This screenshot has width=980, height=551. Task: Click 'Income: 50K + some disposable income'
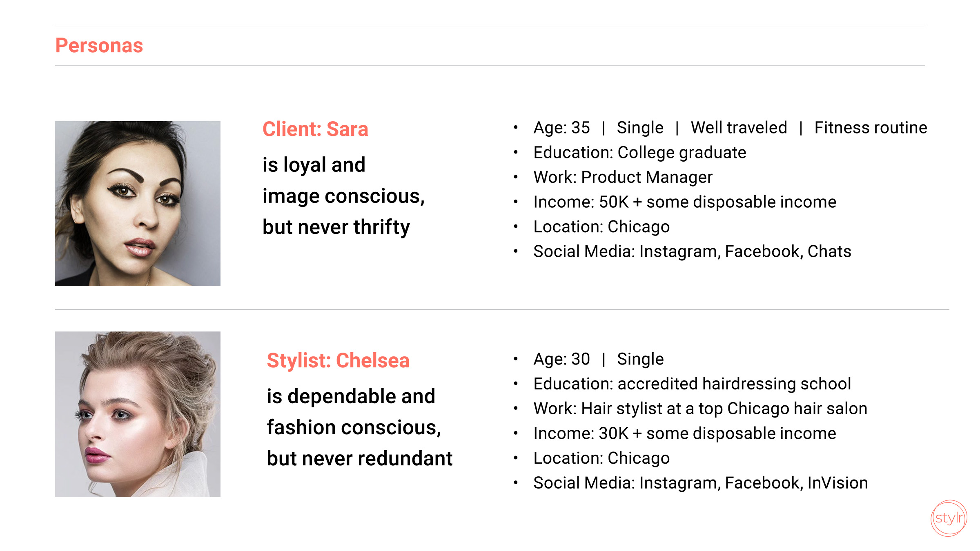click(x=685, y=202)
